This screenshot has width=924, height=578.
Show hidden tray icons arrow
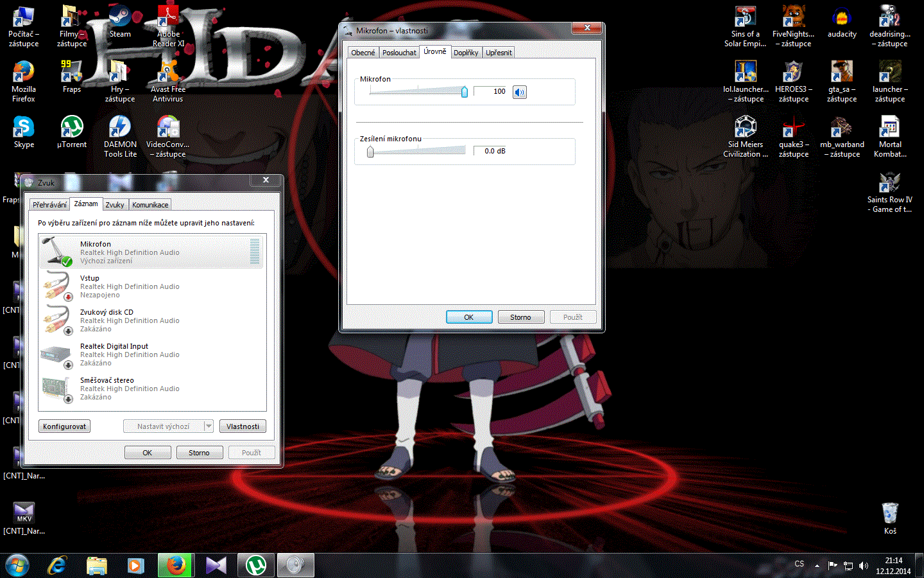[x=817, y=566]
